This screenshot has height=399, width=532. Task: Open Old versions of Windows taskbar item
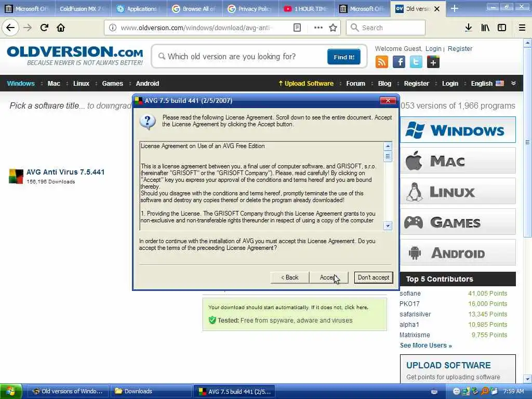point(68,392)
